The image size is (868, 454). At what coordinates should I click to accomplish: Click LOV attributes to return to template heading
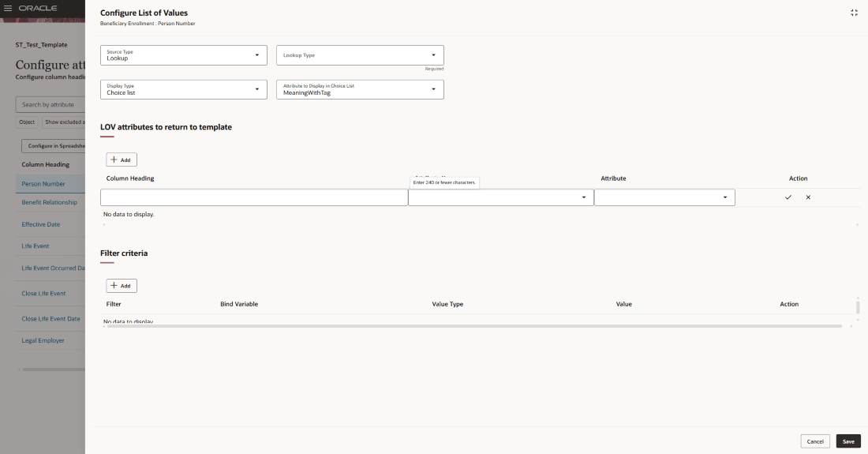coord(166,127)
